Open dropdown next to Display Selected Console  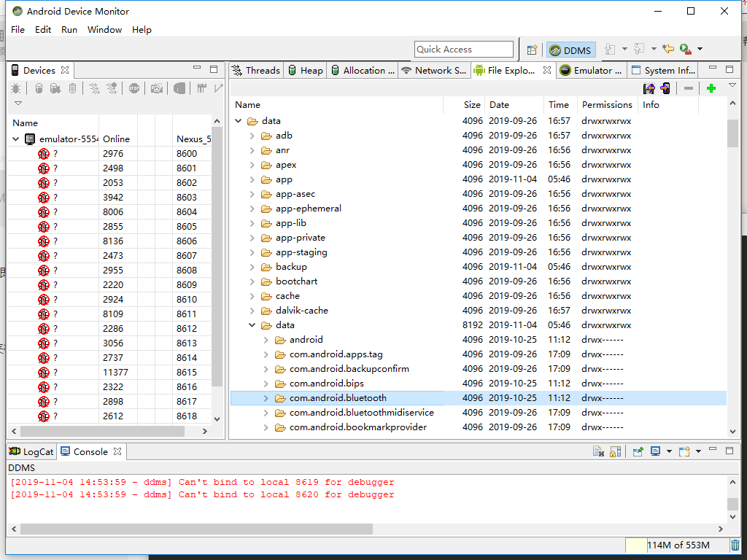tap(669, 451)
